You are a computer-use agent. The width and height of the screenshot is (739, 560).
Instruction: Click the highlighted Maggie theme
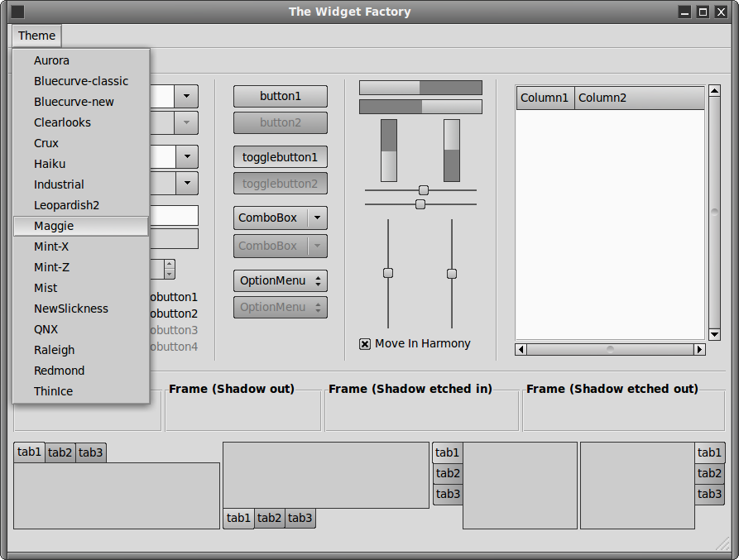point(81,226)
